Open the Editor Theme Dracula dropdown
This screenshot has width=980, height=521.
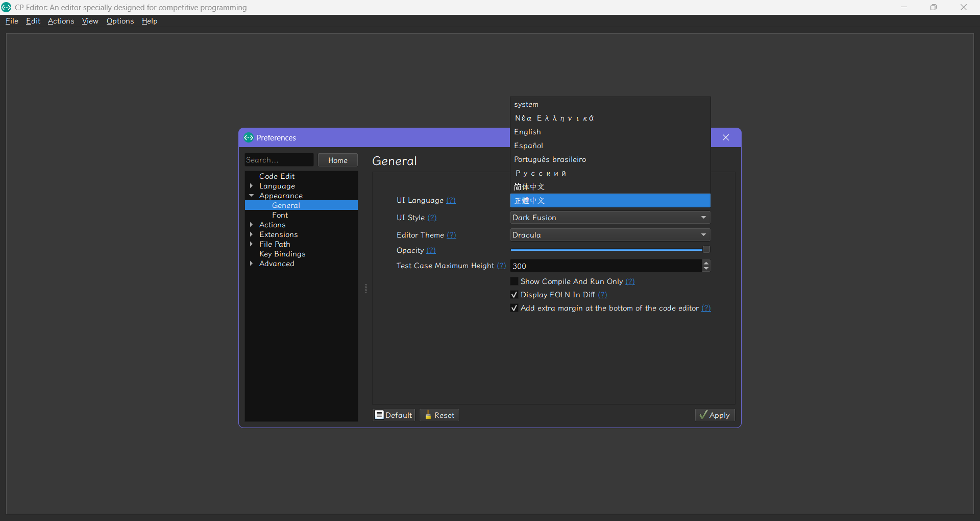click(610, 235)
